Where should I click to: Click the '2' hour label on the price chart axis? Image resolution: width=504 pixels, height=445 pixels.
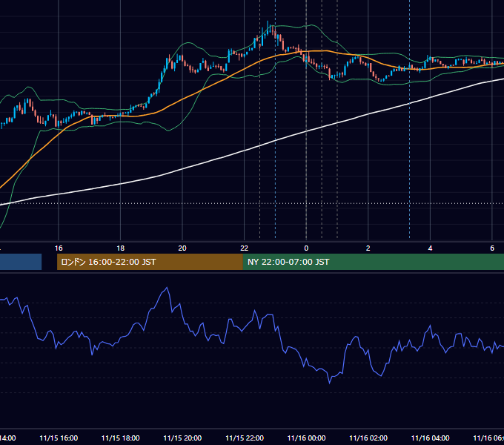click(x=368, y=248)
